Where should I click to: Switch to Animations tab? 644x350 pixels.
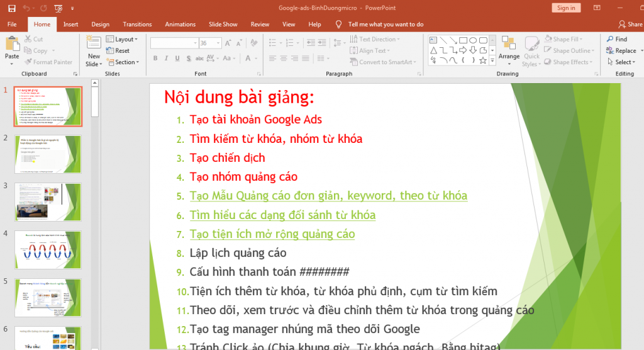(180, 25)
